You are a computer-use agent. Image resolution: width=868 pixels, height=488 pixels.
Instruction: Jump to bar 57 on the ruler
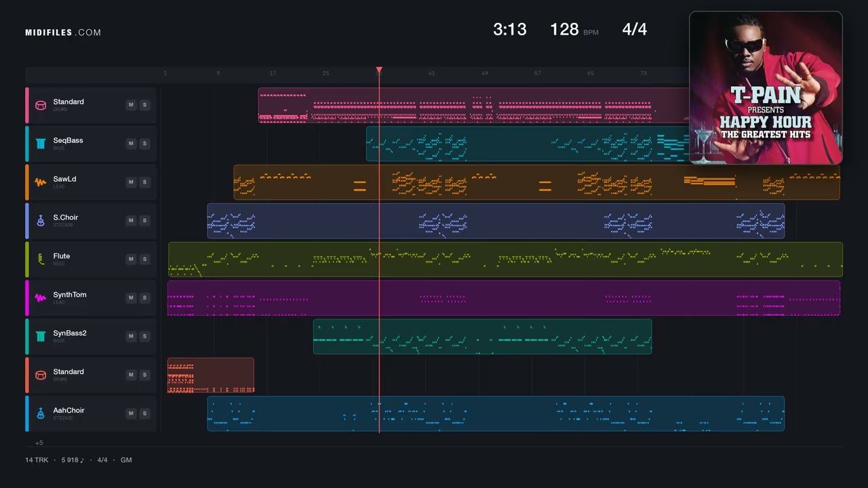tap(538, 73)
